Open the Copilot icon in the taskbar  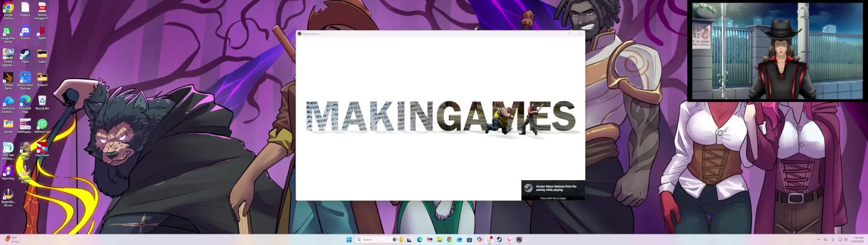pos(479,240)
